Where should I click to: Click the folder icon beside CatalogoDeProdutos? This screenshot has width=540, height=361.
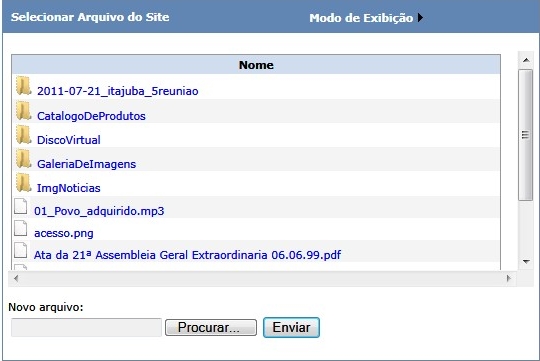point(23,111)
